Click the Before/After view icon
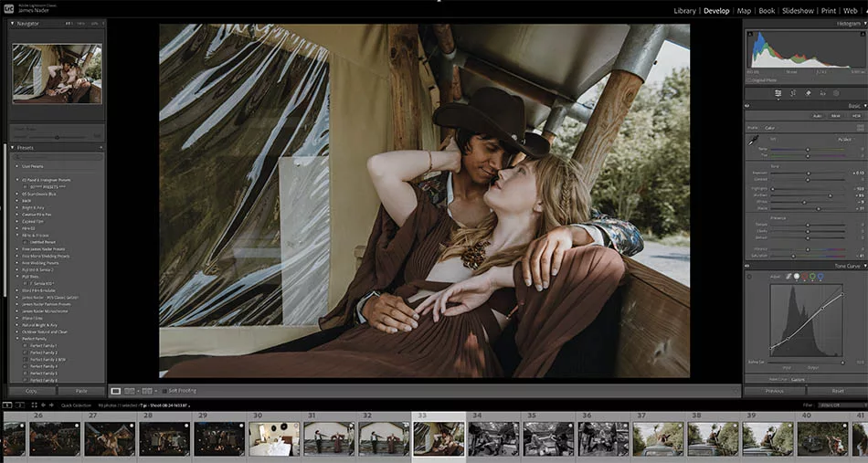 147,391
